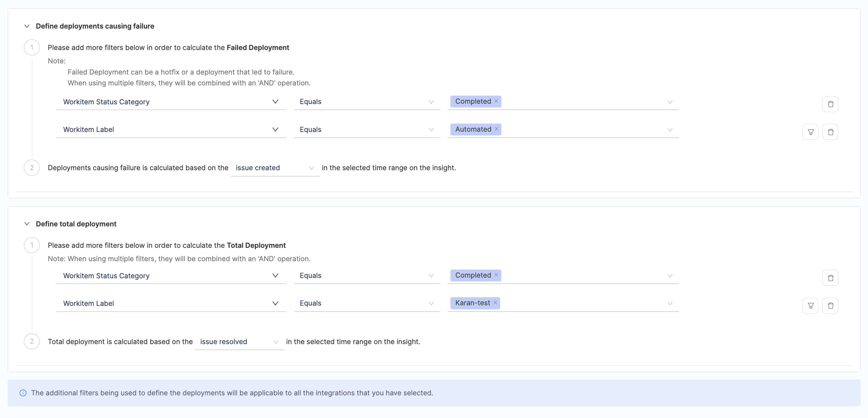
Task: Delete failed deployment Status Category filter row
Action: point(830,104)
